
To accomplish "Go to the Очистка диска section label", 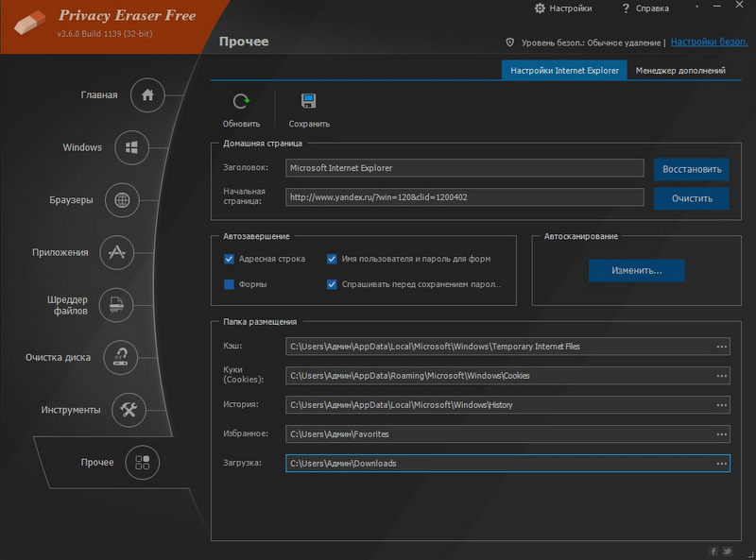I will pos(58,358).
